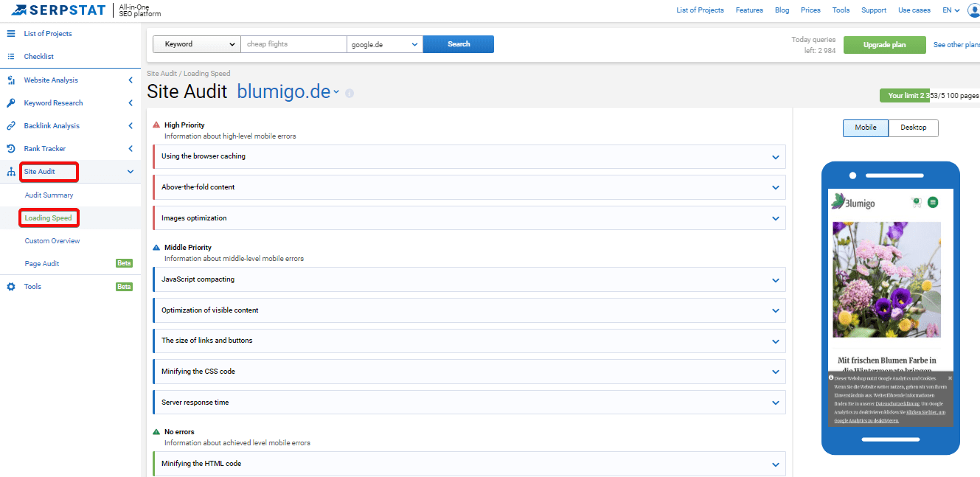The height and width of the screenshot is (477, 980).
Task: Open the EN language dropdown
Action: [x=951, y=10]
